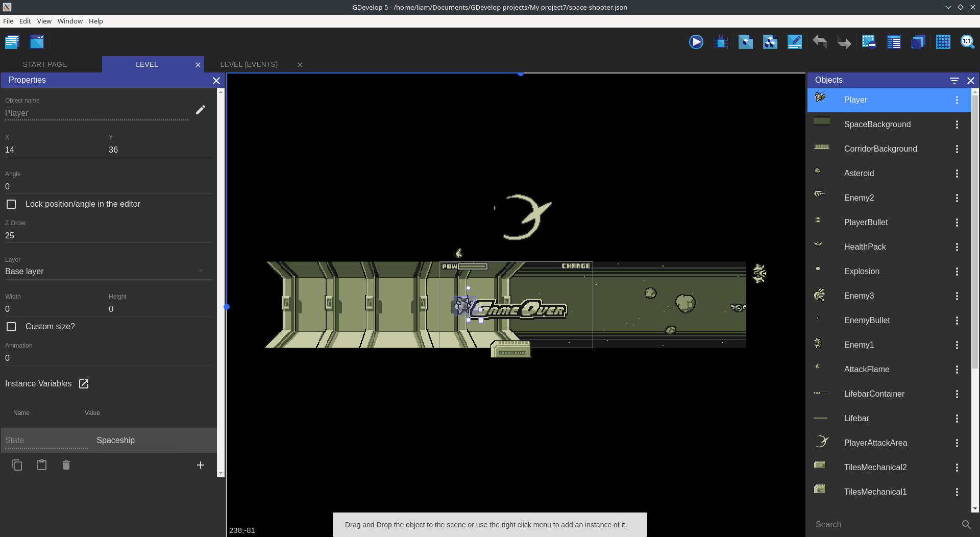Image resolution: width=980 pixels, height=537 pixels.
Task: Select the PlayerAttackArea object
Action: [889, 443]
